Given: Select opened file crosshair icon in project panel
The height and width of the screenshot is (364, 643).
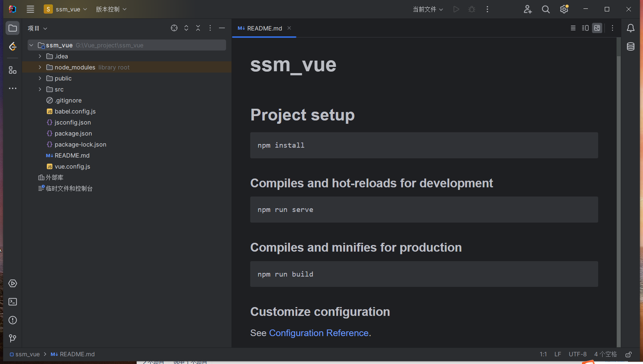Looking at the screenshot, I should pyautogui.click(x=174, y=28).
